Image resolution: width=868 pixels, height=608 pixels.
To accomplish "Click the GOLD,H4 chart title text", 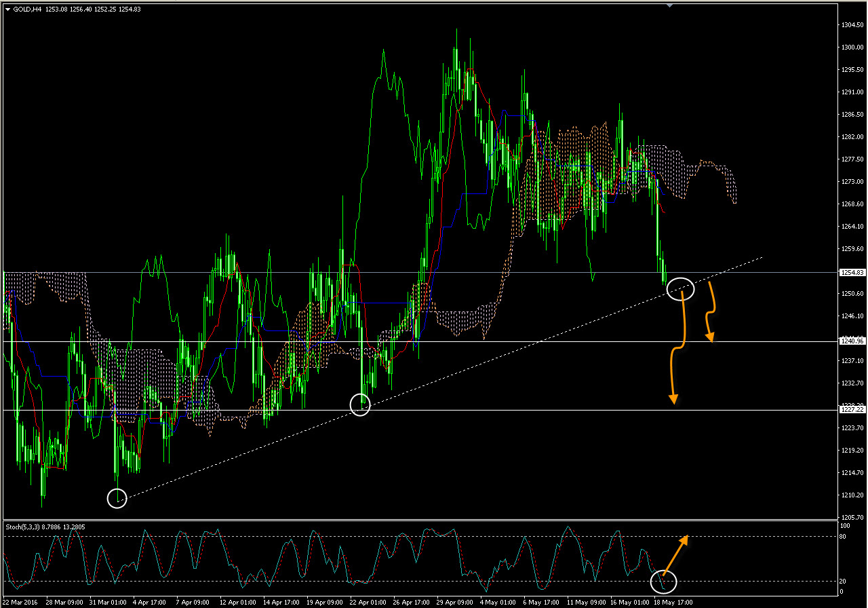I will tap(27, 9).
